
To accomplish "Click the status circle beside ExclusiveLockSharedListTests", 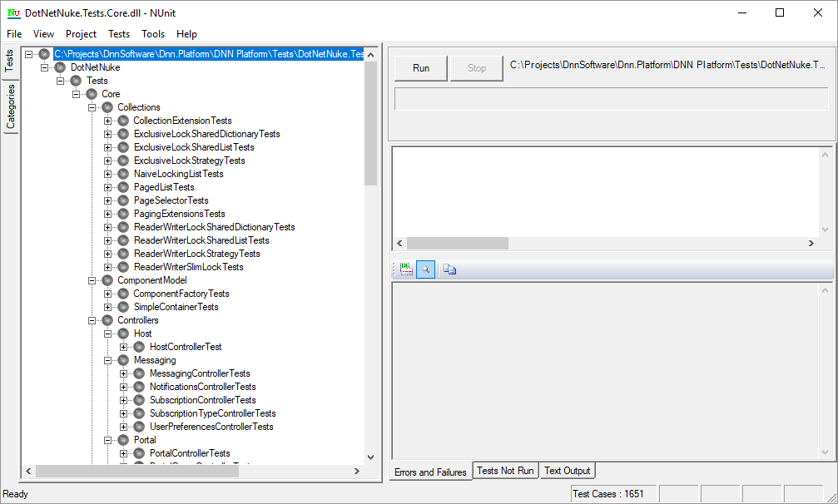I will click(x=123, y=147).
